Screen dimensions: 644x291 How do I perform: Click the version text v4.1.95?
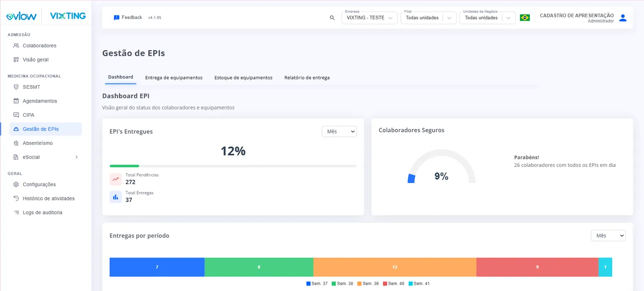[155, 17]
